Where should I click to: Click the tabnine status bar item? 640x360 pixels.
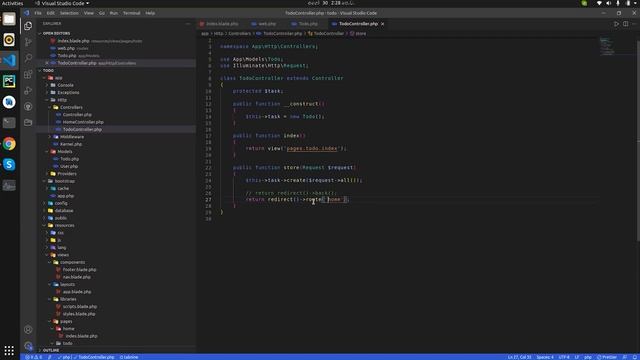pos(129,357)
